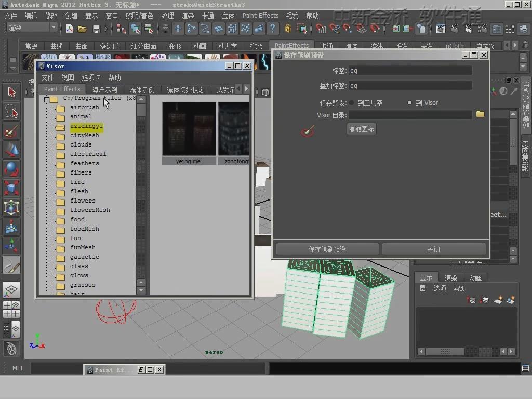Browse Visor directory with folder icon
The width and height of the screenshot is (532, 399).
[x=480, y=114]
